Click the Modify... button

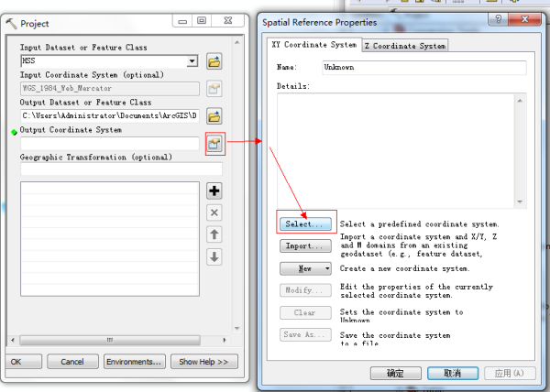coord(305,290)
